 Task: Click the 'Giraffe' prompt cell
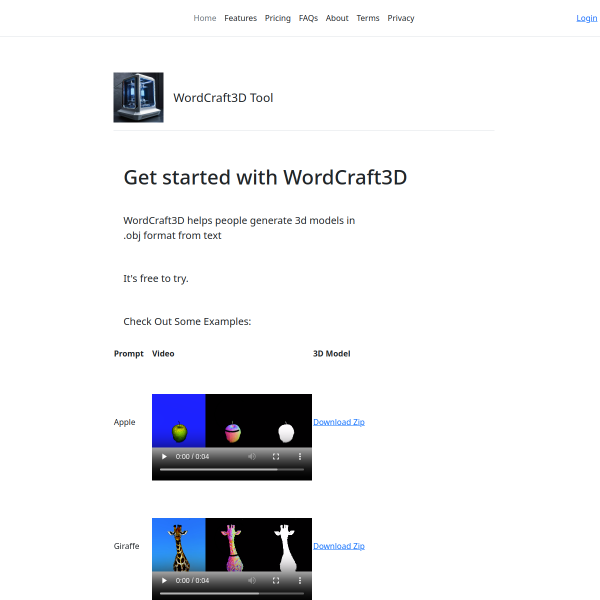pyautogui.click(x=126, y=546)
